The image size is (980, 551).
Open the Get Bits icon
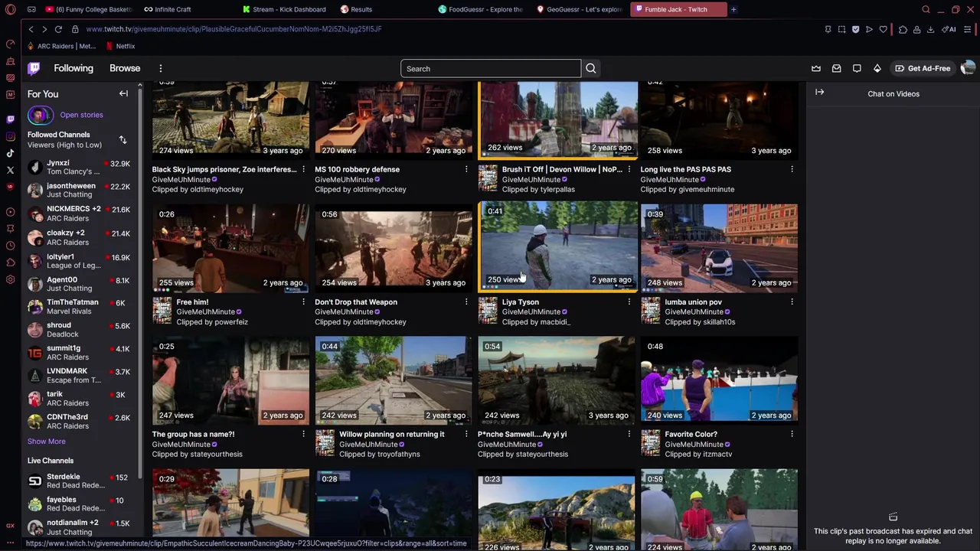[877, 69]
